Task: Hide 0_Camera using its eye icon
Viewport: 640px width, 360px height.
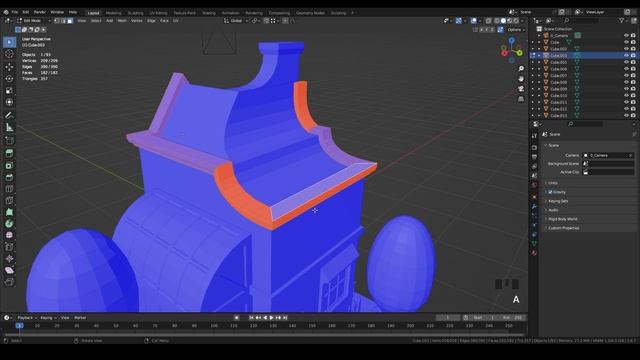Action: 626,36
